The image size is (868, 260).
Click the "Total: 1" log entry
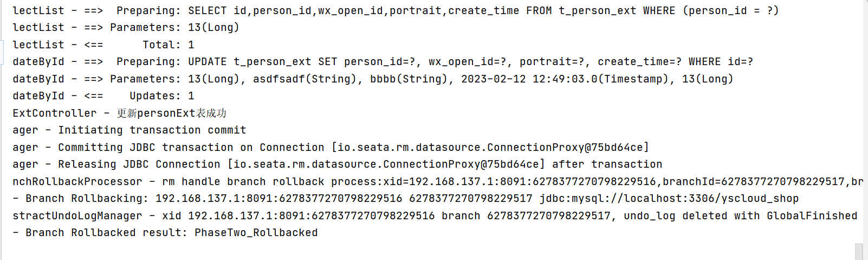coord(169,45)
